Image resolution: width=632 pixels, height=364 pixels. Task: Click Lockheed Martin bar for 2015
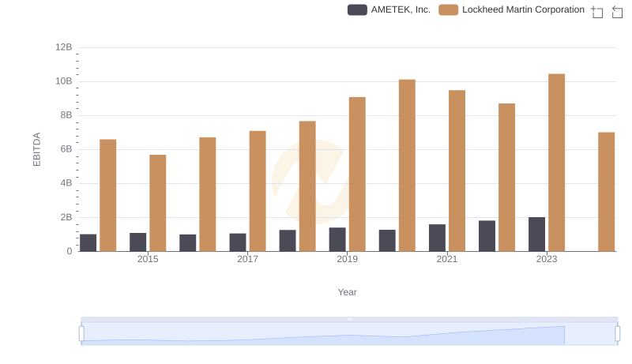[x=157, y=204]
